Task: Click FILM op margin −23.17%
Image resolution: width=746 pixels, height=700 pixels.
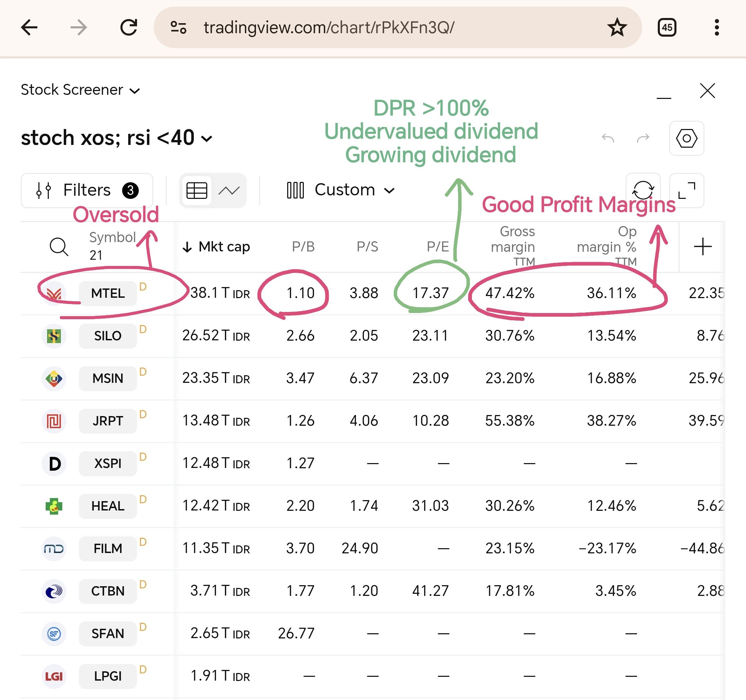Action: tap(607, 548)
